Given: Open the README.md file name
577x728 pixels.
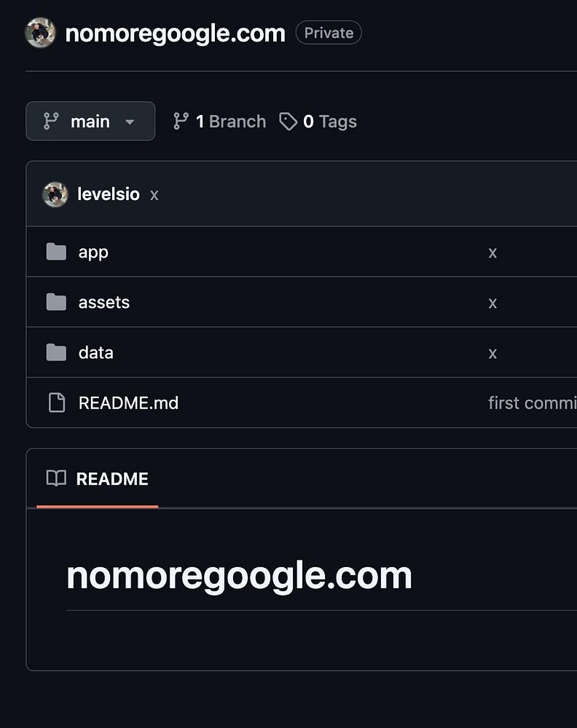Looking at the screenshot, I should (128, 403).
